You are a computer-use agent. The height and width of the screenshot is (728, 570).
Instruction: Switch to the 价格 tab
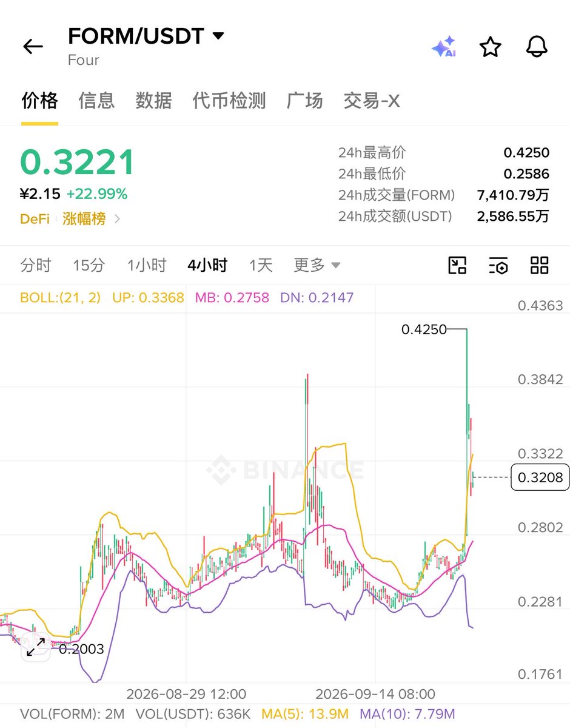[x=39, y=101]
